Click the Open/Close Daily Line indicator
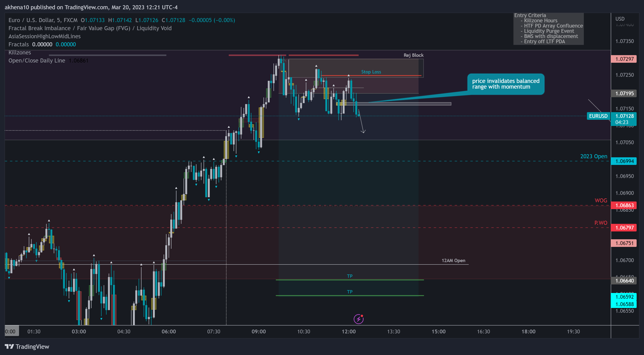 pos(37,61)
